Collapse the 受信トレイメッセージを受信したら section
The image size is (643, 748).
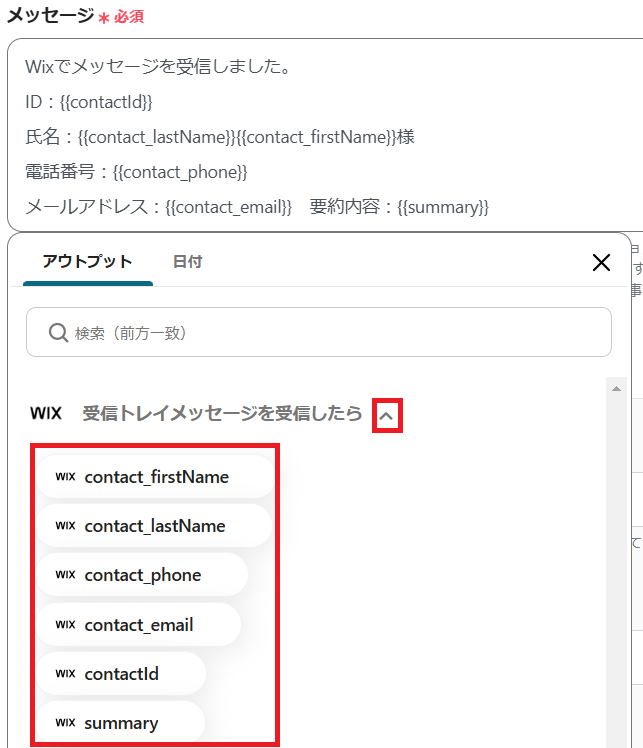[x=387, y=415]
